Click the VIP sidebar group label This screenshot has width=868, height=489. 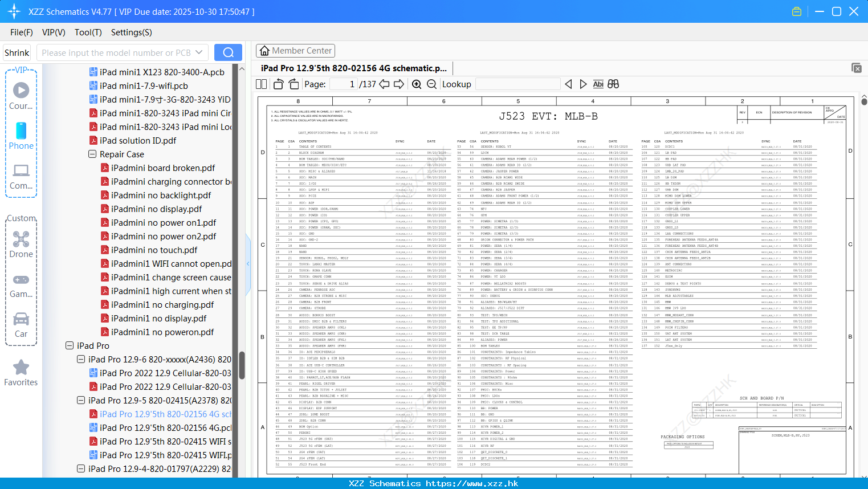21,70
